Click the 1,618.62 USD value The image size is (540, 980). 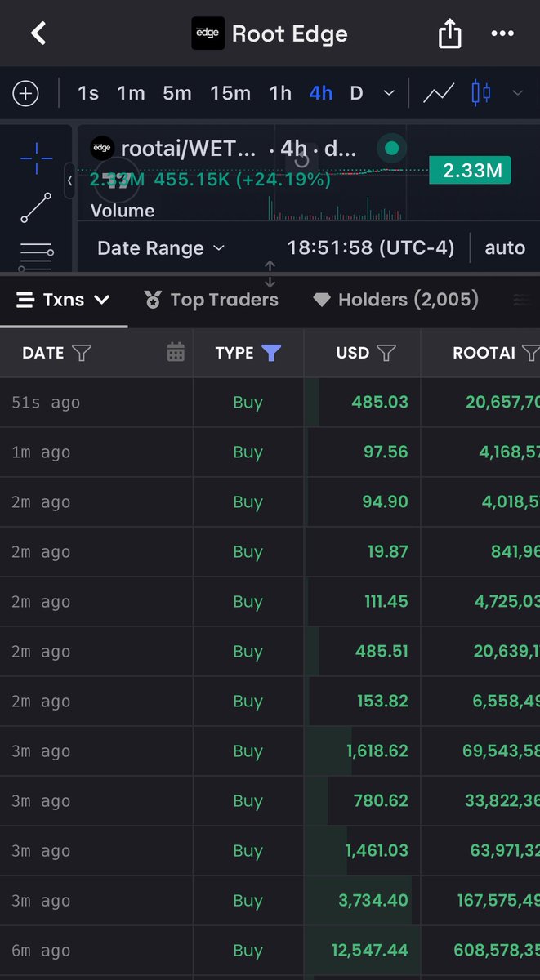(377, 751)
